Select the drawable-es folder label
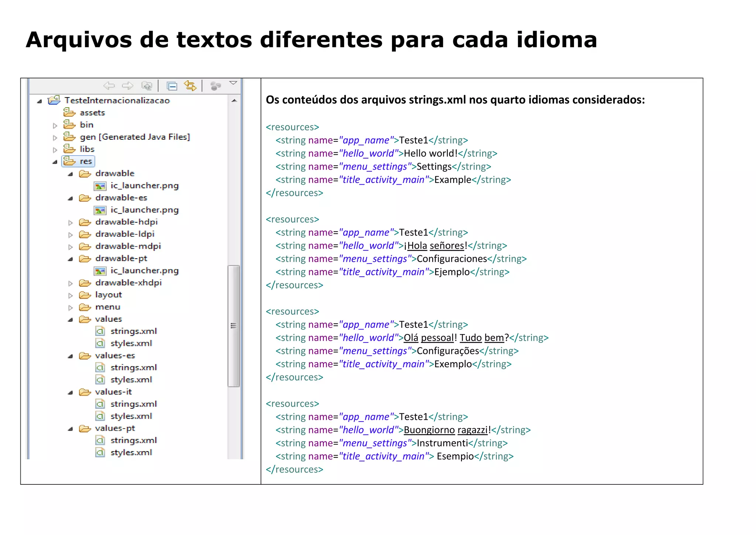This screenshot has height=535, width=756. pos(121,198)
